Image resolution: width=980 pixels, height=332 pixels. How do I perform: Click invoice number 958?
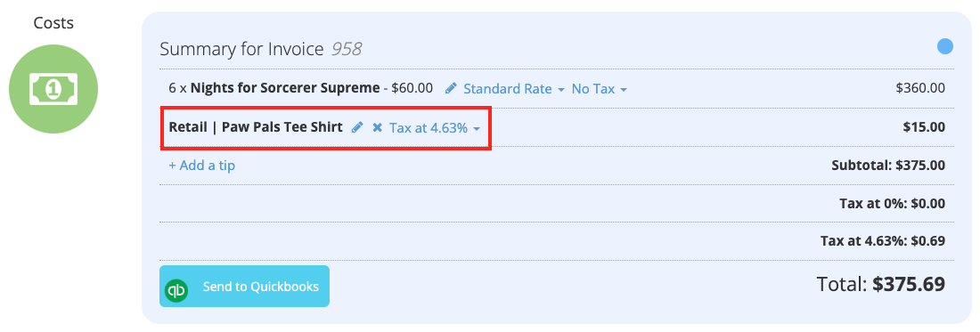point(347,49)
